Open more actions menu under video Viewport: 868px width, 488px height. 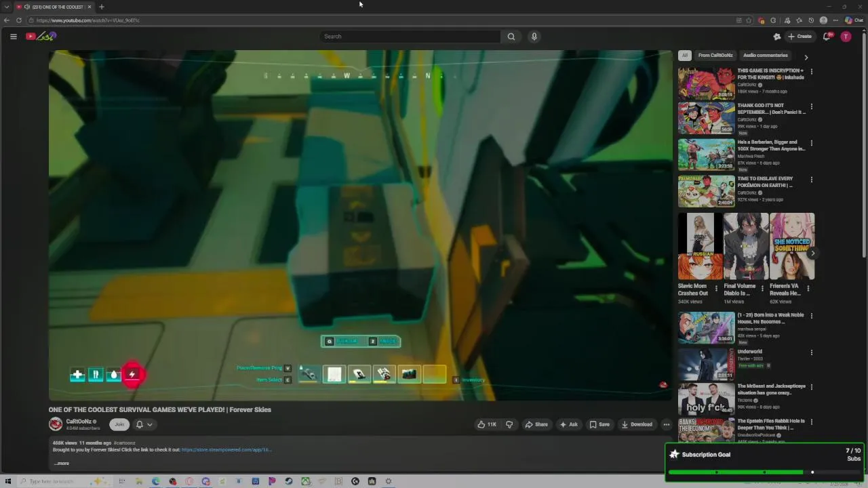(x=667, y=424)
